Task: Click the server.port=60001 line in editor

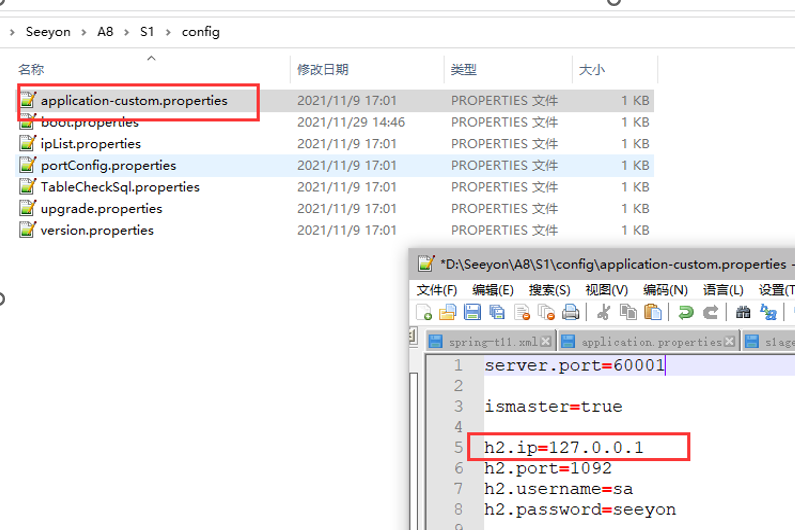Action: pyautogui.click(x=574, y=365)
